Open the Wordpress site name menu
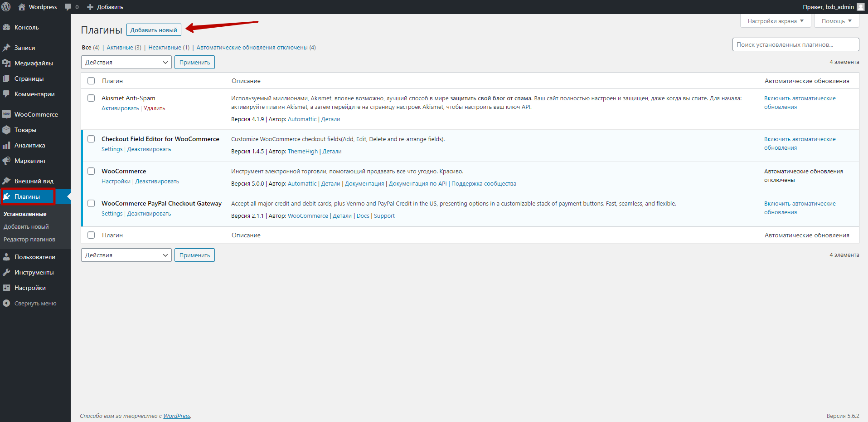 click(38, 7)
